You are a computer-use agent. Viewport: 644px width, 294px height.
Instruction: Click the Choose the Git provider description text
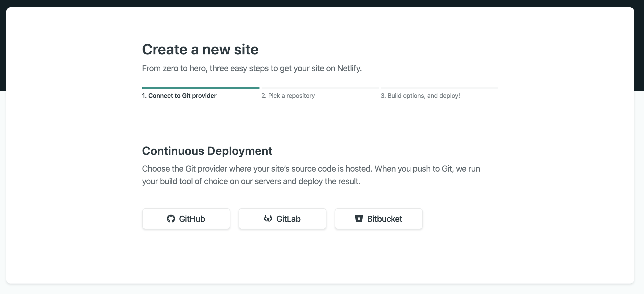point(311,175)
